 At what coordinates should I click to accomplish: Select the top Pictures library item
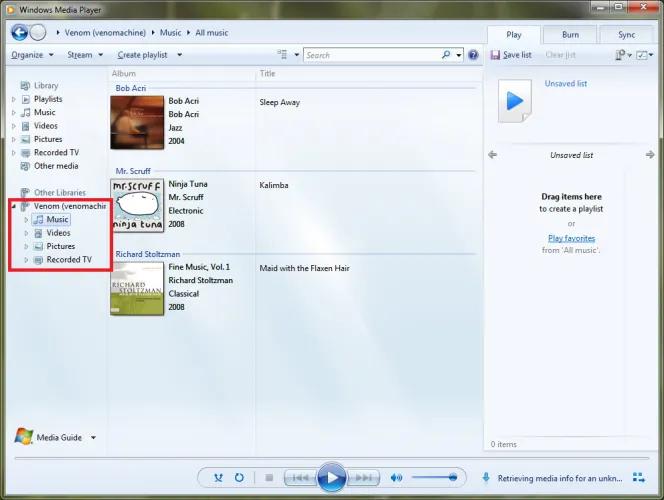pyautogui.click(x=48, y=139)
